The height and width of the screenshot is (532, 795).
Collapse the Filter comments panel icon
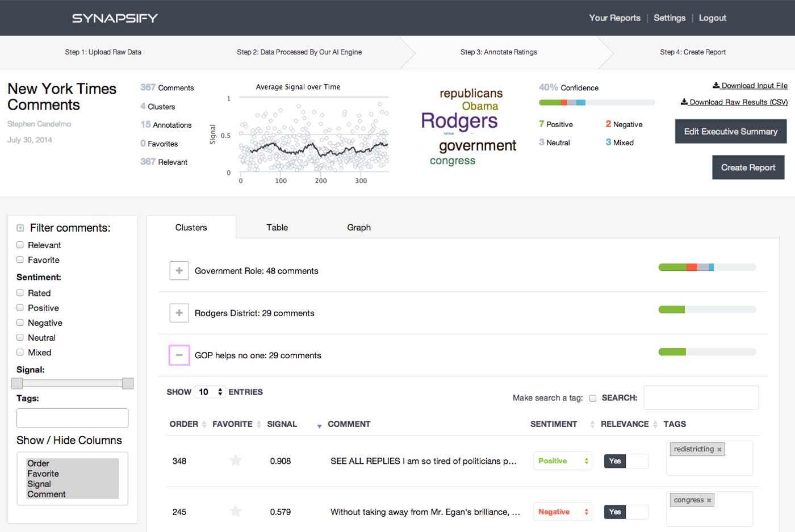[x=20, y=228]
